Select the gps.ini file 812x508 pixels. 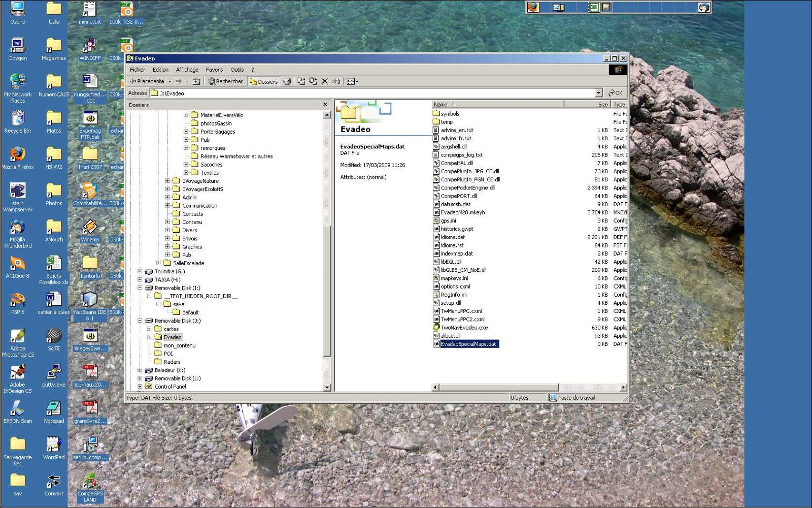[x=448, y=220]
